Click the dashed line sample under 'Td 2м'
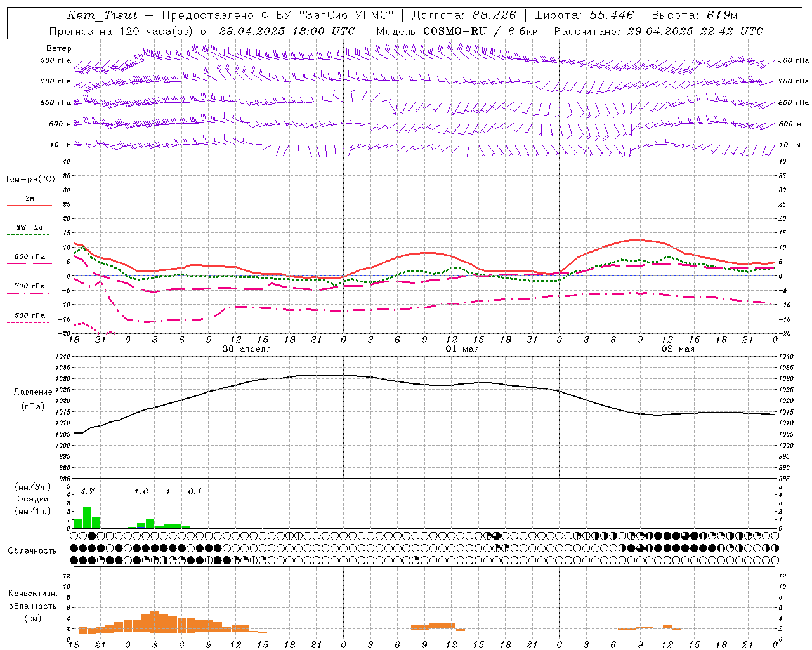The width and height of the screenshot is (812, 650). coord(29,235)
